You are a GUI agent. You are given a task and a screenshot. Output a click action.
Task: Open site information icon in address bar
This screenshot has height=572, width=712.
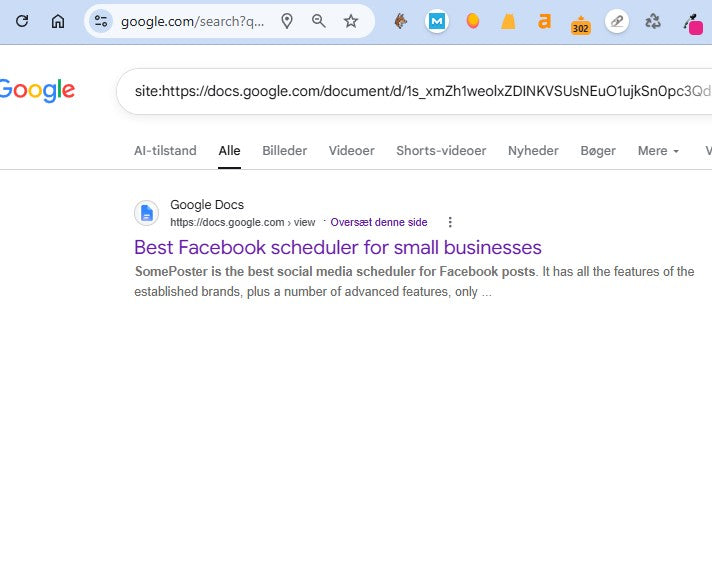click(101, 21)
